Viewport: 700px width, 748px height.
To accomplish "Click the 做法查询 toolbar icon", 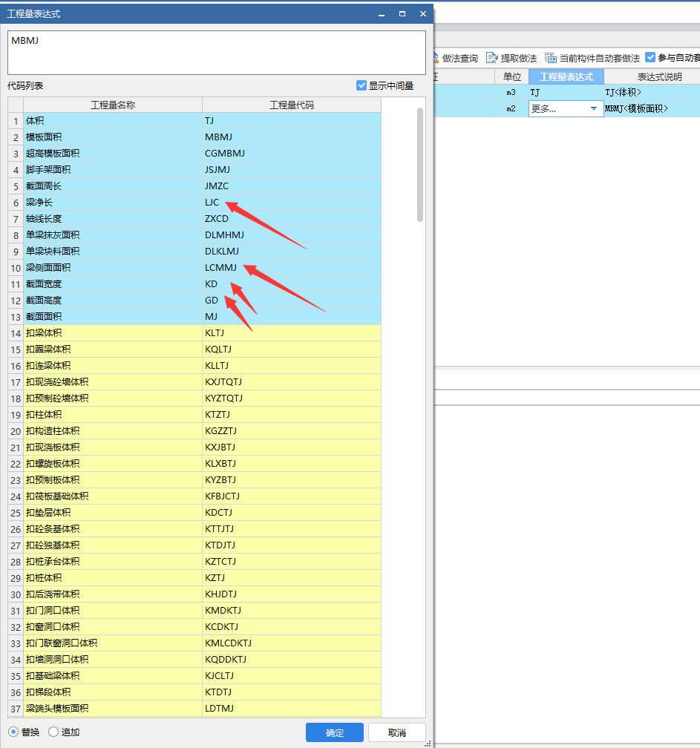I will click(436, 58).
